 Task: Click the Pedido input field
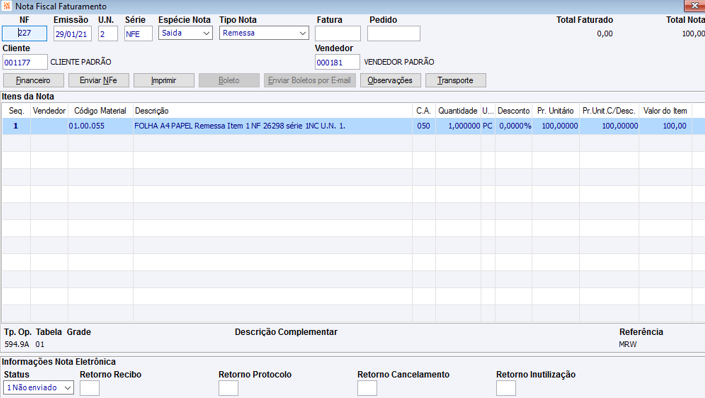tap(394, 34)
